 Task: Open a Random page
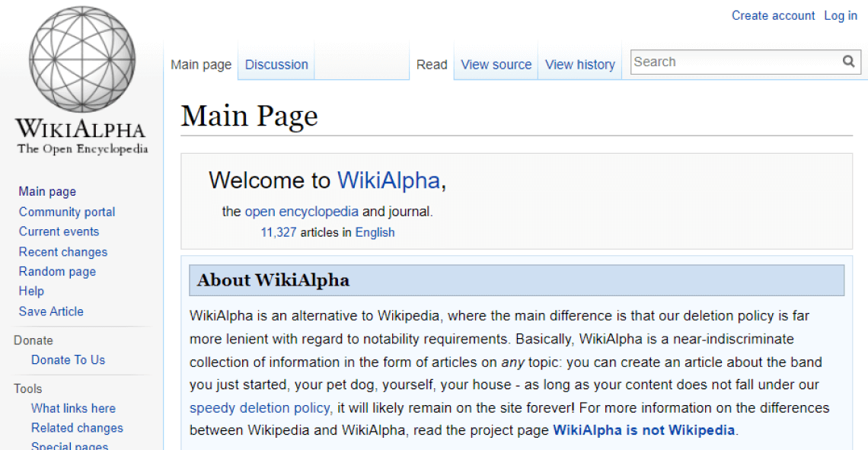tap(58, 272)
